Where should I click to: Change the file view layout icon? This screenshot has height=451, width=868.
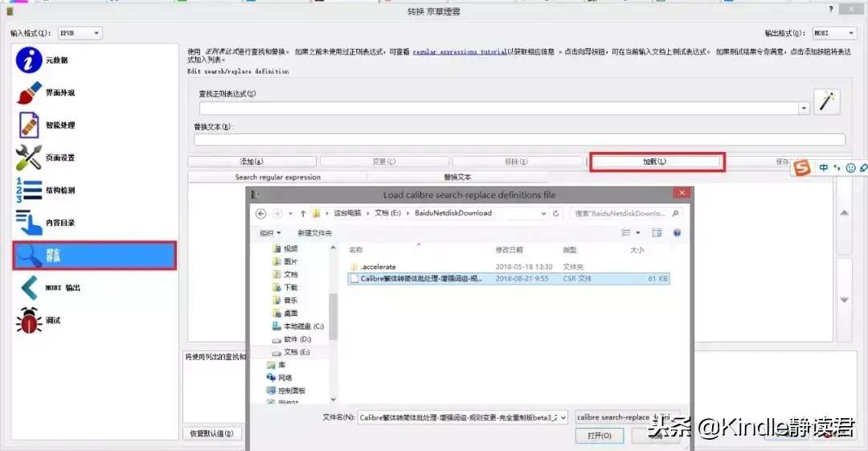626,232
